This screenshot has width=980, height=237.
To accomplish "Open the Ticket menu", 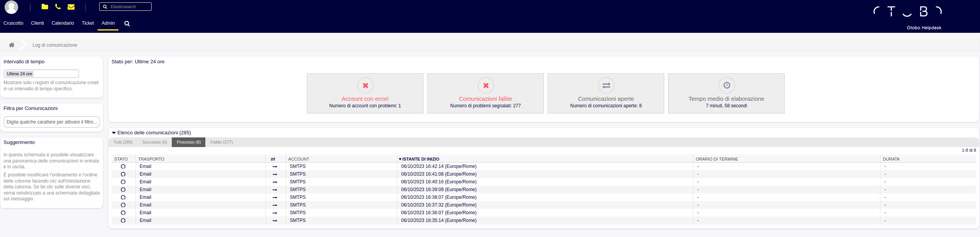I will pyautogui.click(x=88, y=23).
